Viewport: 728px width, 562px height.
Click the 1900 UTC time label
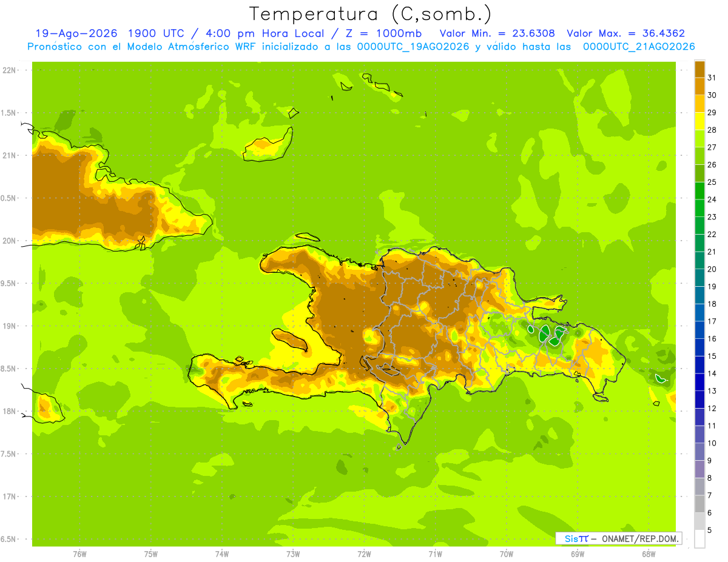156,33
